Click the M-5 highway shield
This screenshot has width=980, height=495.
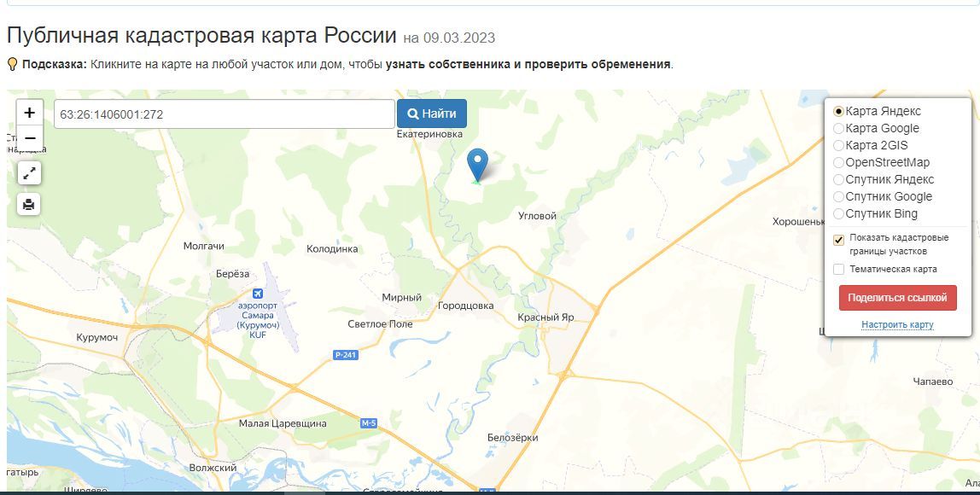pos(369,423)
